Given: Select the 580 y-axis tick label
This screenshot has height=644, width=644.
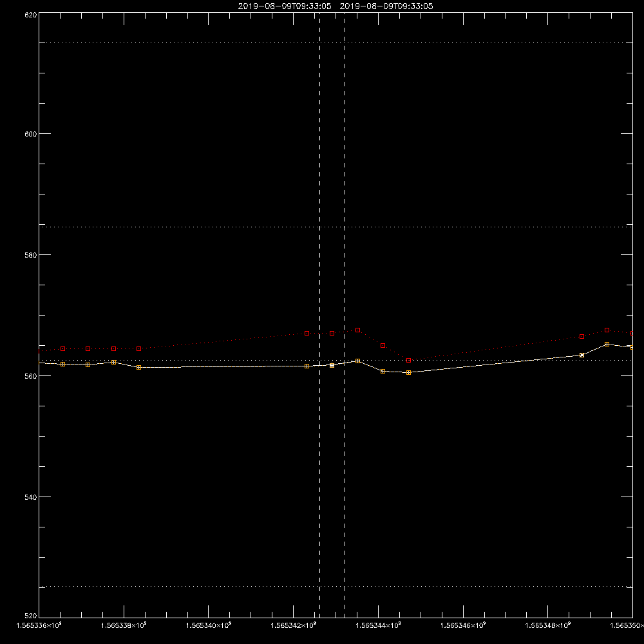Looking at the screenshot, I should pyautogui.click(x=31, y=255).
